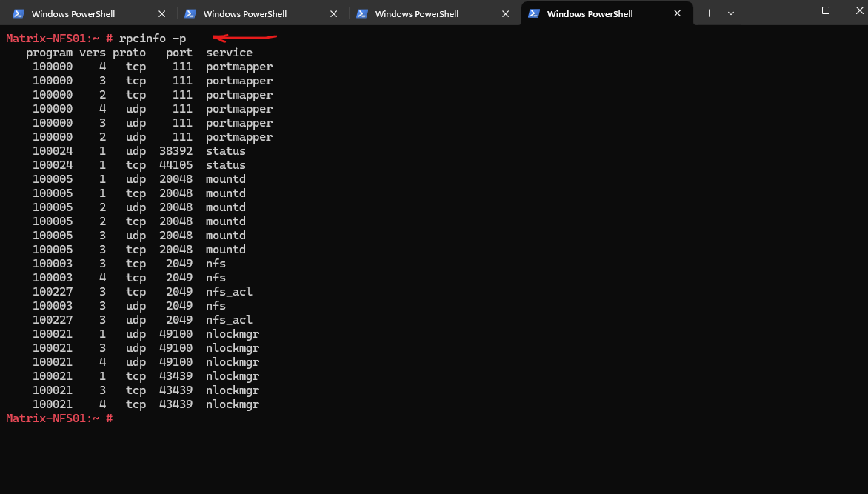Click the 'port' column header
The width and height of the screenshot is (868, 494).
tap(179, 53)
